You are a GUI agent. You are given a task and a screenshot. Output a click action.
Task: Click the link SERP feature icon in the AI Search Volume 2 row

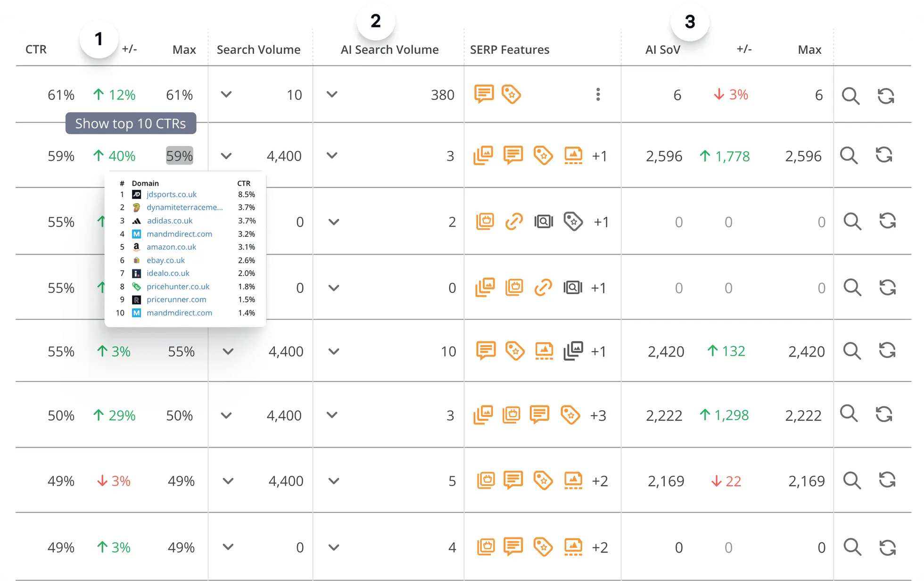pos(514,222)
